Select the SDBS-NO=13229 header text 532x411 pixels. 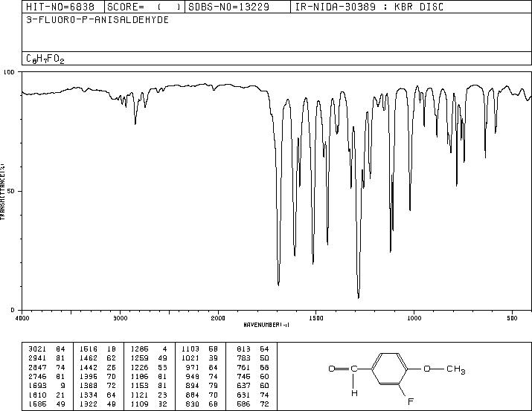pos(229,7)
